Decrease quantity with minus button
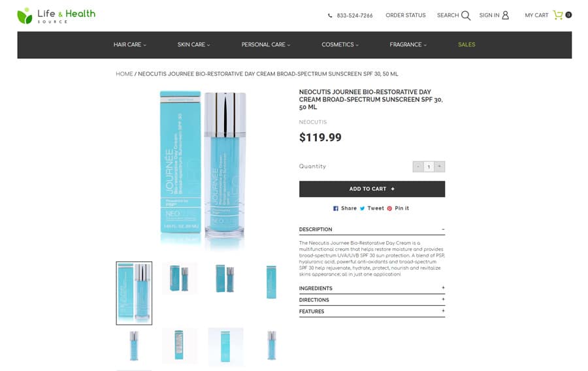Viewport: 588px width, 371px height. (418, 167)
